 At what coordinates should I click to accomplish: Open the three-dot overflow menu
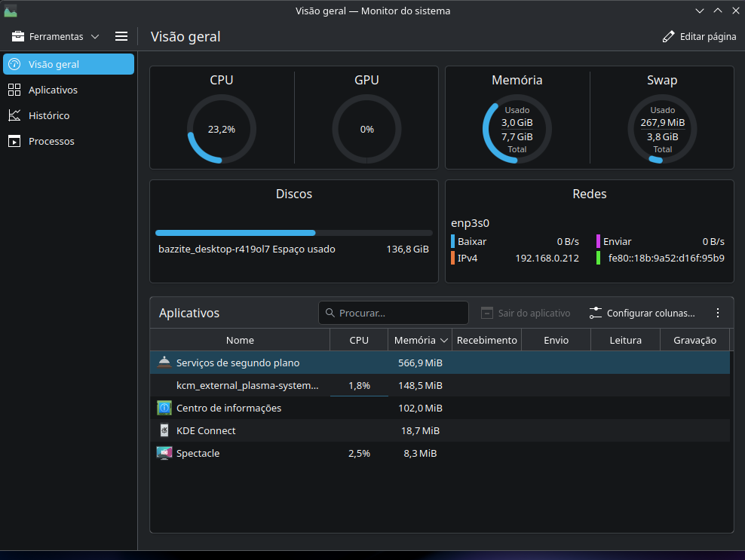(717, 313)
